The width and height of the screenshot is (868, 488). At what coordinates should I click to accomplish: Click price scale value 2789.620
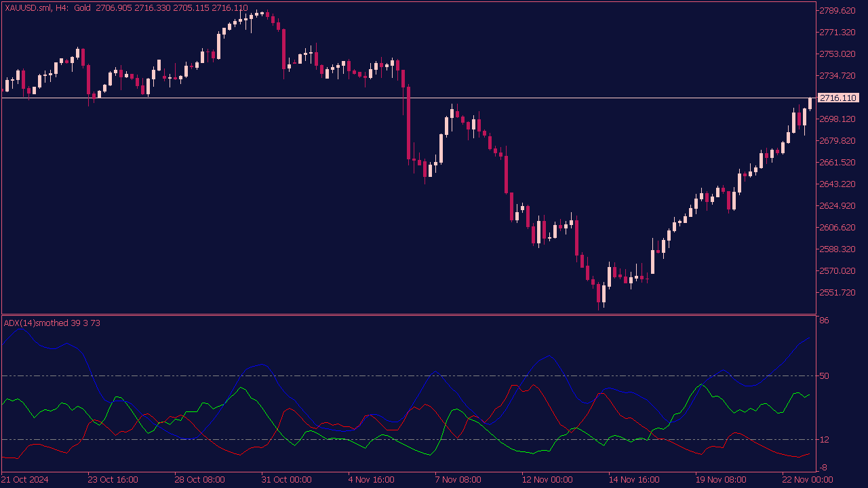[x=837, y=11]
